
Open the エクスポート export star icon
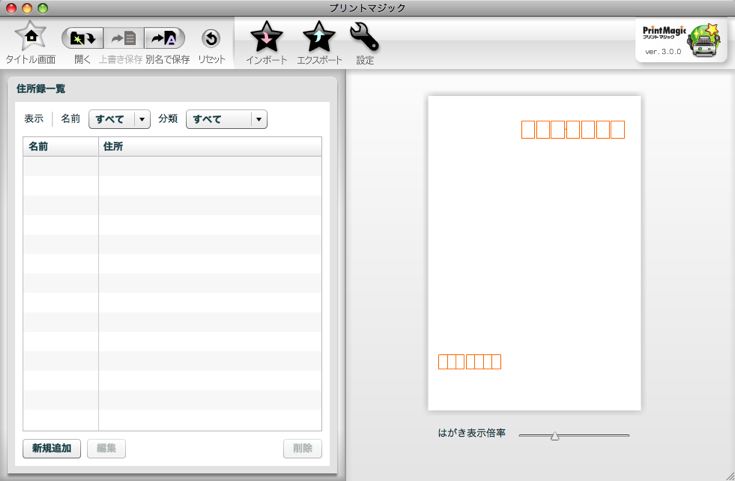[x=319, y=38]
